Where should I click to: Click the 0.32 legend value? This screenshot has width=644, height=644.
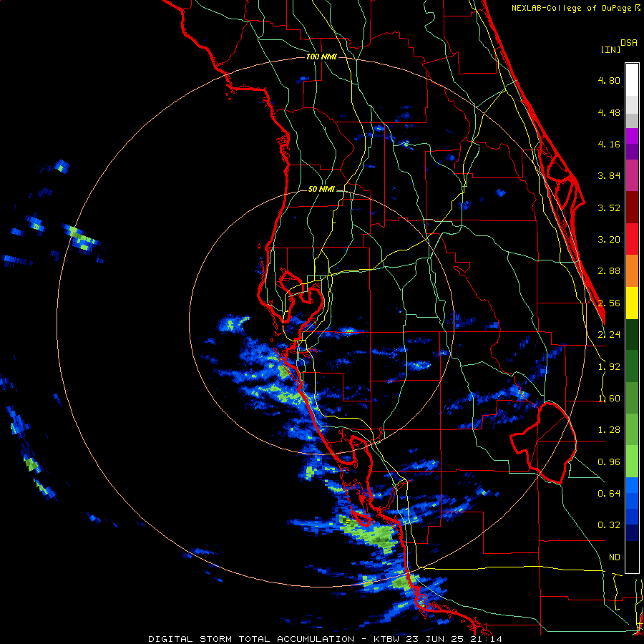609,525
